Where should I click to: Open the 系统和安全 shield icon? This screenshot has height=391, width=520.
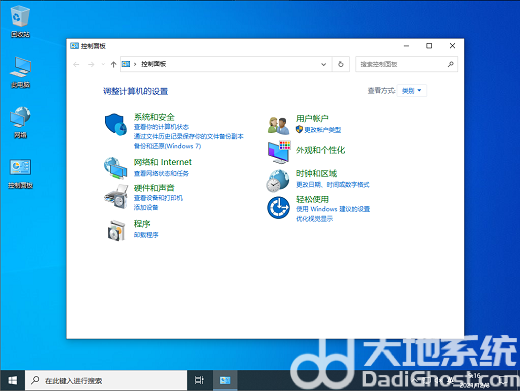pyautogui.click(x=116, y=124)
